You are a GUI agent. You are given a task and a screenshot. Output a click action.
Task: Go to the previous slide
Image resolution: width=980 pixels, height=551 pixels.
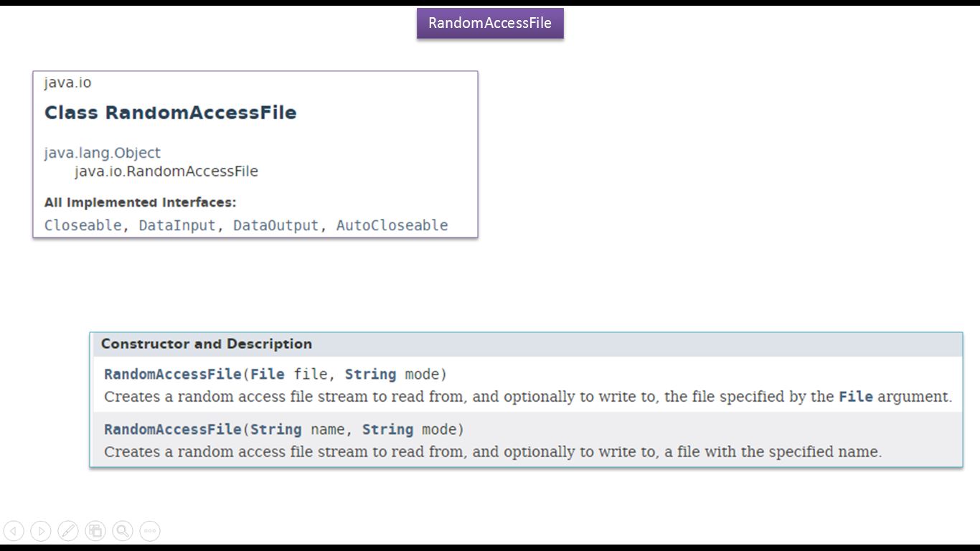coord(14,531)
